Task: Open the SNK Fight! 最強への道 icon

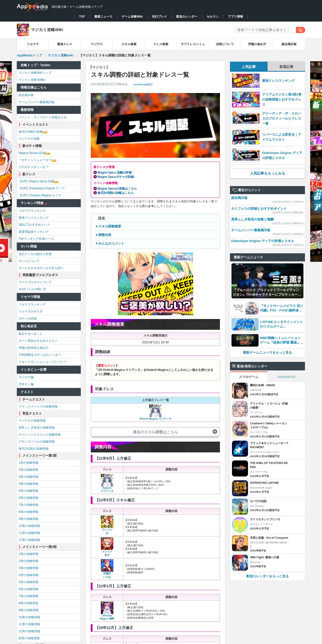Action: click(x=240, y=563)
